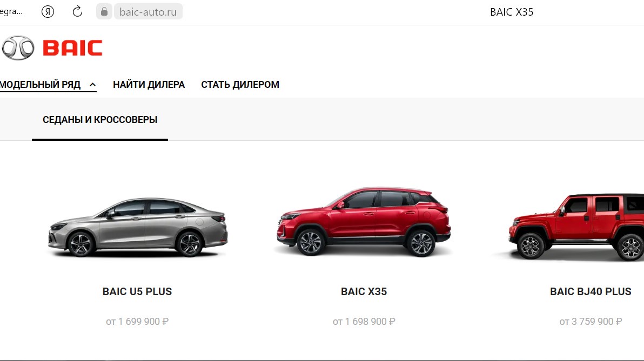Screen dimensions: 644x361
Task: Click the red BAIC wordmark
Action: (73, 48)
